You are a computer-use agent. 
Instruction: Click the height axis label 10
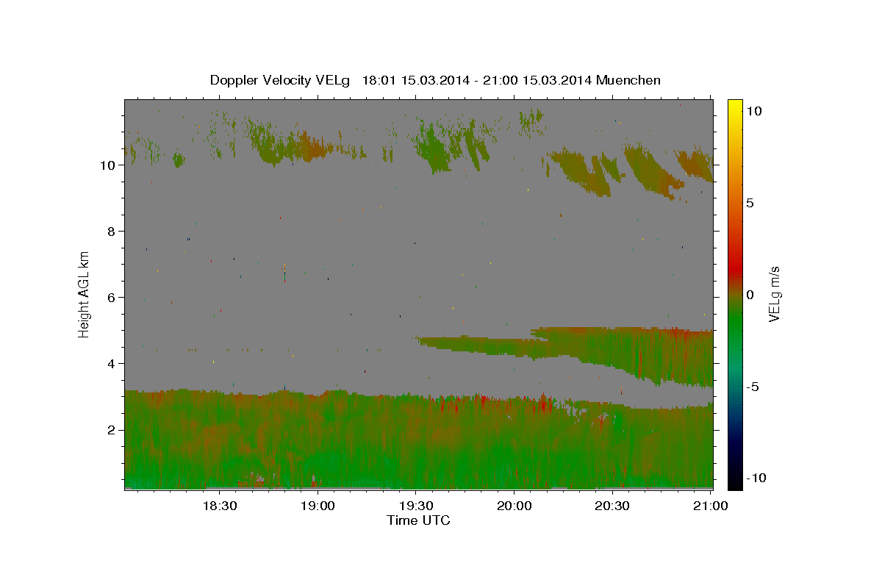(x=109, y=165)
